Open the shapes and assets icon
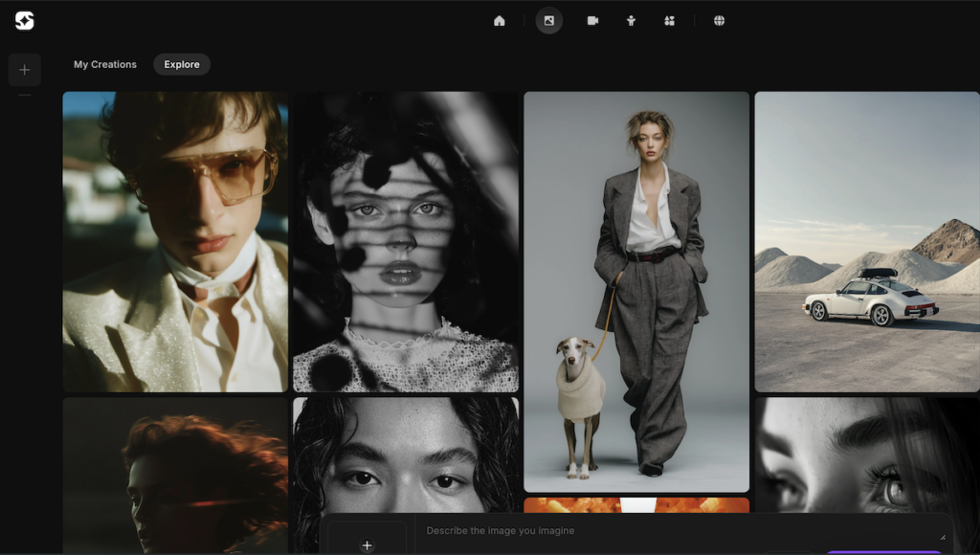 click(x=669, y=21)
